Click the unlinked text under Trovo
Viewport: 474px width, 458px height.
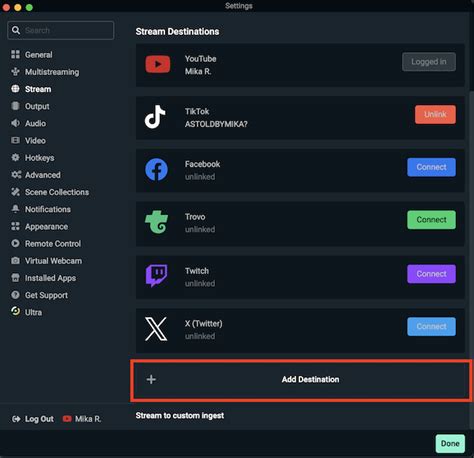coord(200,229)
